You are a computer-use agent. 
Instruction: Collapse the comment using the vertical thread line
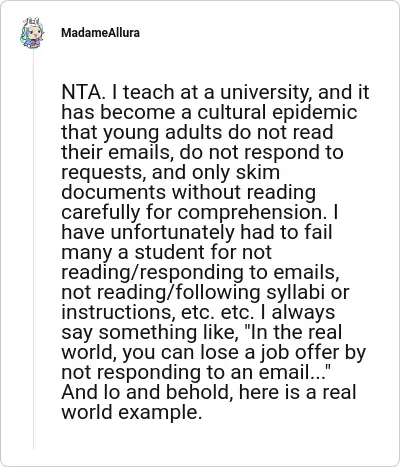pos(33,249)
